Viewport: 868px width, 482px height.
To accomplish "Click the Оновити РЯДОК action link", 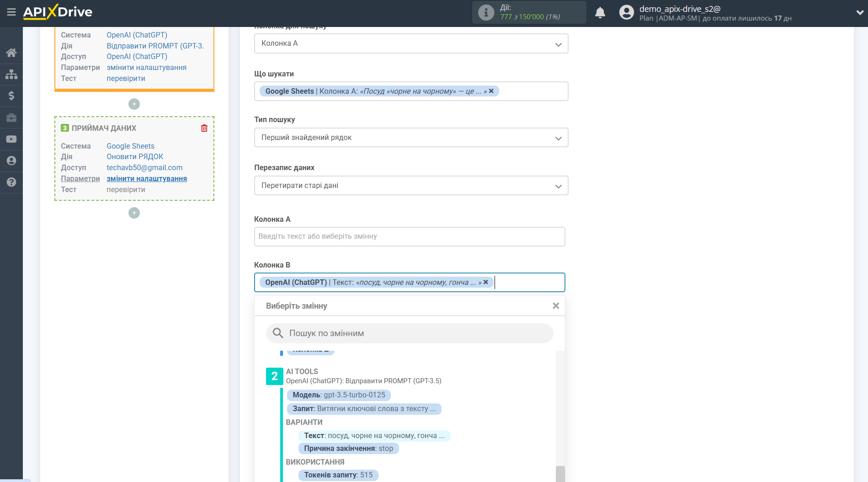I will tap(135, 156).
